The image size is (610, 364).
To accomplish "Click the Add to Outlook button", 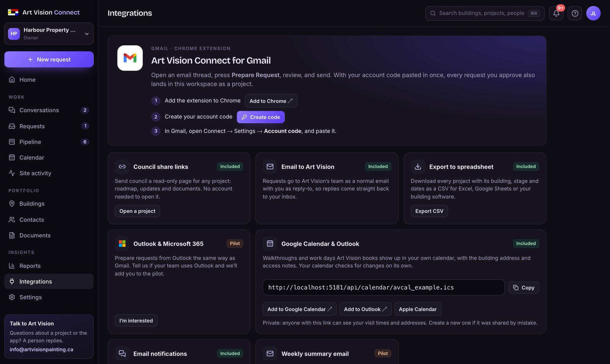I will [x=365, y=309].
